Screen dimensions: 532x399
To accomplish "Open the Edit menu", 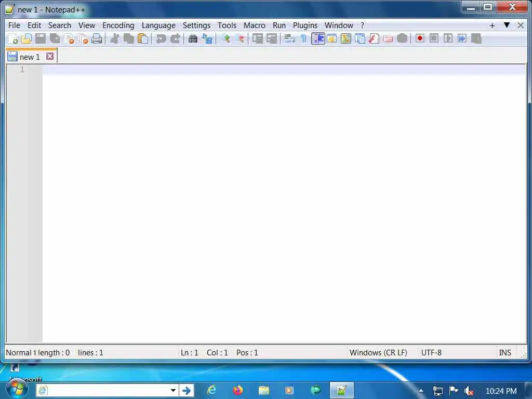I will pyautogui.click(x=34, y=25).
